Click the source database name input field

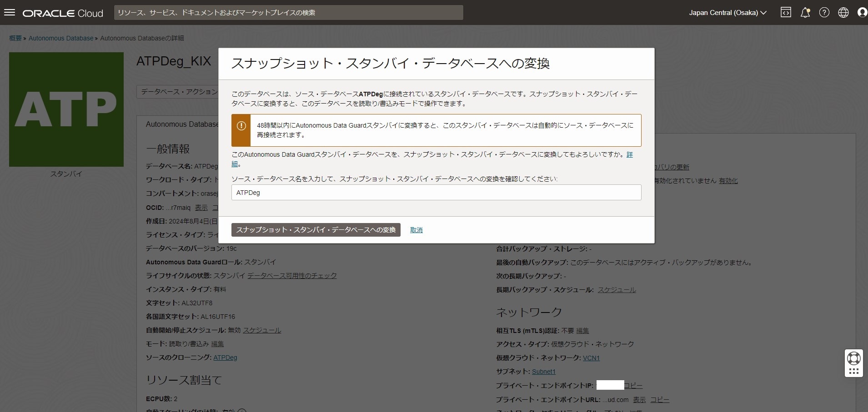tap(436, 193)
